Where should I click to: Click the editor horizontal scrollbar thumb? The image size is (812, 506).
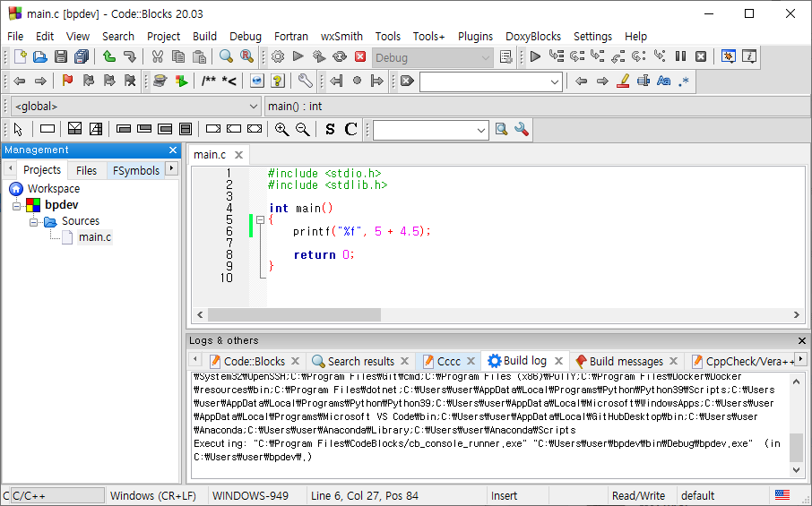coord(294,314)
